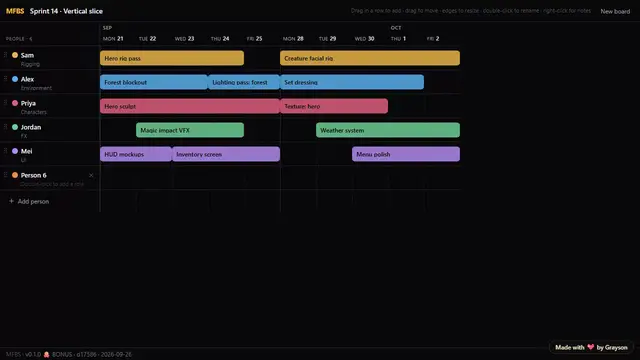Select the Creature facial rig task
The width and height of the screenshot is (640, 360).
point(370,58)
